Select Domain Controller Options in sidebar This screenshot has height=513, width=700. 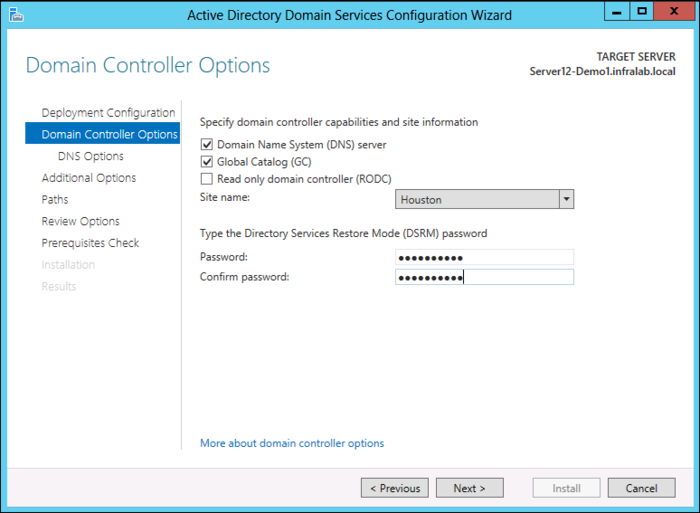click(x=109, y=135)
